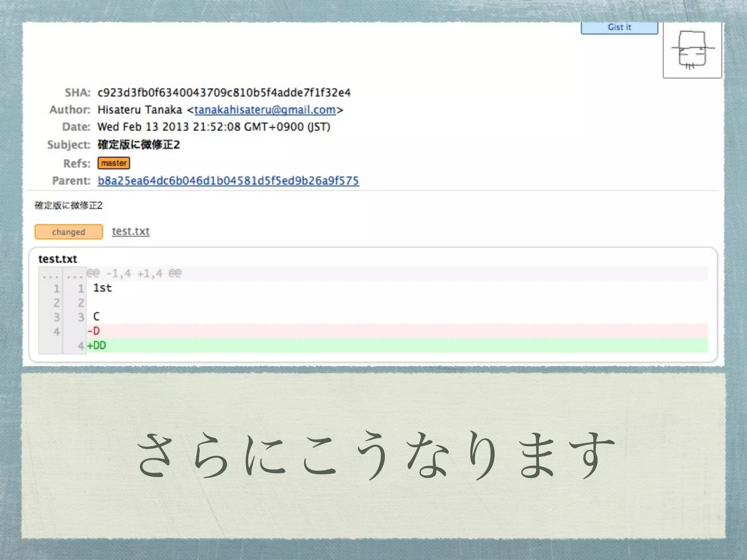Click the test.txt diff header title
This screenshot has width=747, height=560.
point(58,259)
